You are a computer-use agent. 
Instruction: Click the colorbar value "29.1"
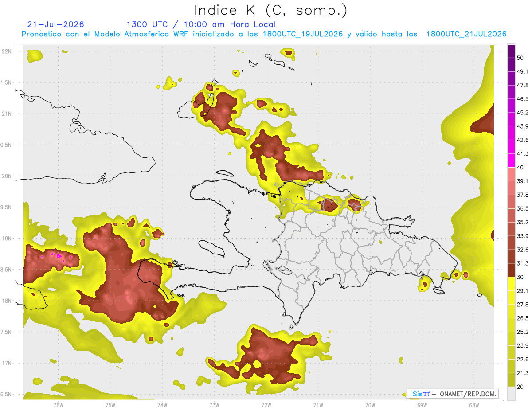click(523, 291)
